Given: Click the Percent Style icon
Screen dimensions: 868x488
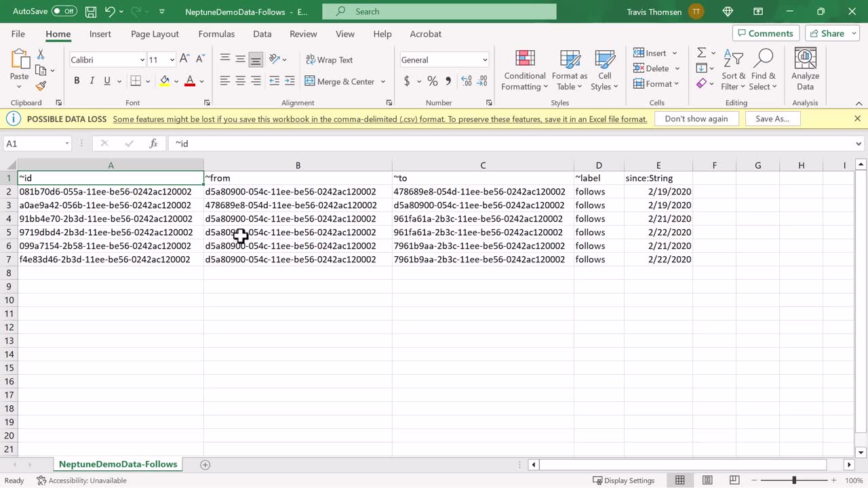Looking at the screenshot, I should click(432, 81).
